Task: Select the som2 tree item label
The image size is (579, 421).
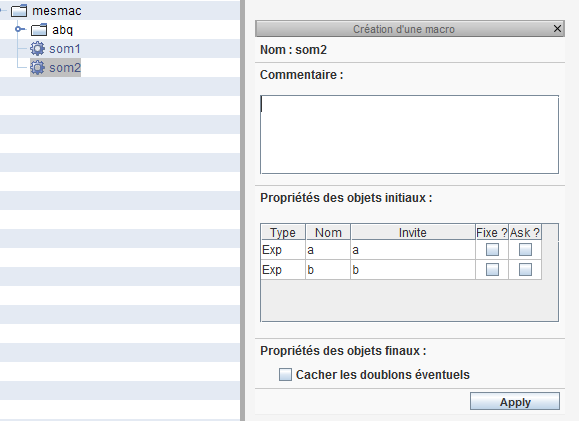Action: click(x=65, y=68)
